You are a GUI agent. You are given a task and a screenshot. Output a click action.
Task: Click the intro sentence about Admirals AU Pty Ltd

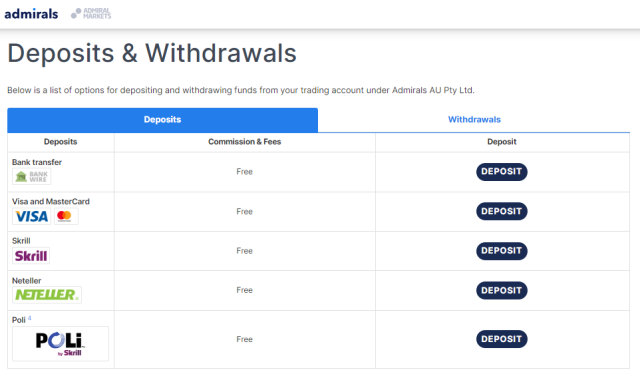(241, 90)
